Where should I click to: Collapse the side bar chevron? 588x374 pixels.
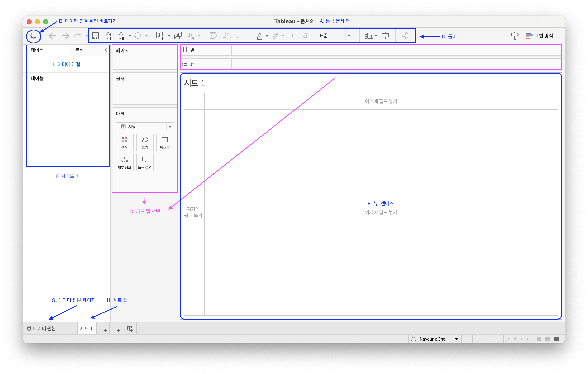(x=106, y=50)
